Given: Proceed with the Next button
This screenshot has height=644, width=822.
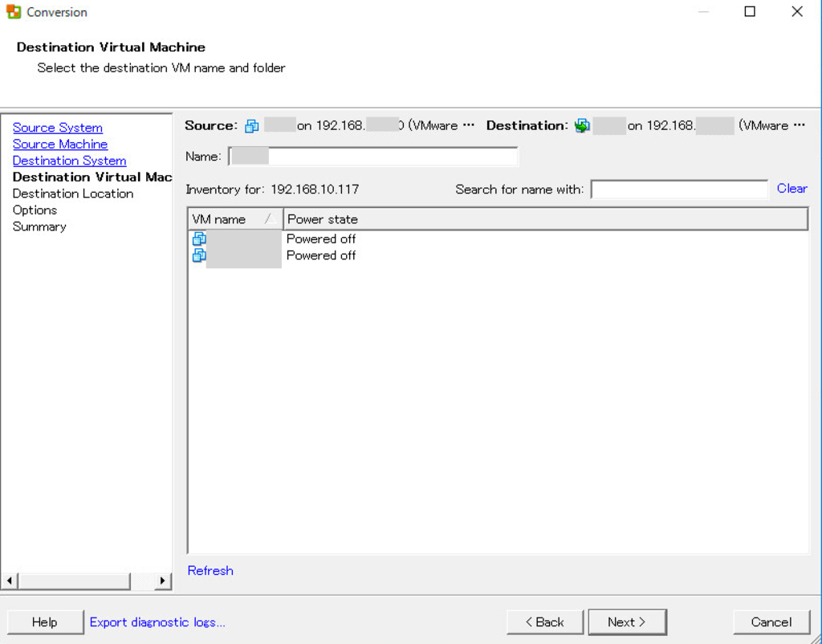Looking at the screenshot, I should (x=627, y=622).
